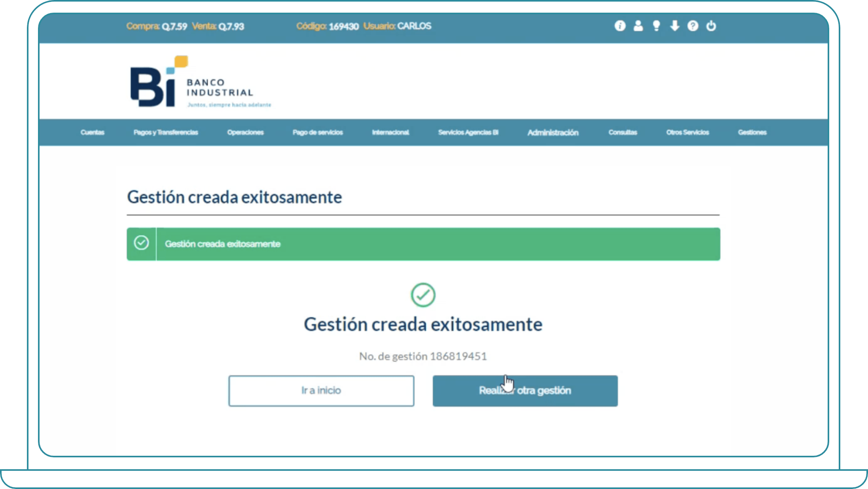Viewport: 868px width, 489px height.
Task: Click the power logout icon
Action: click(x=711, y=26)
